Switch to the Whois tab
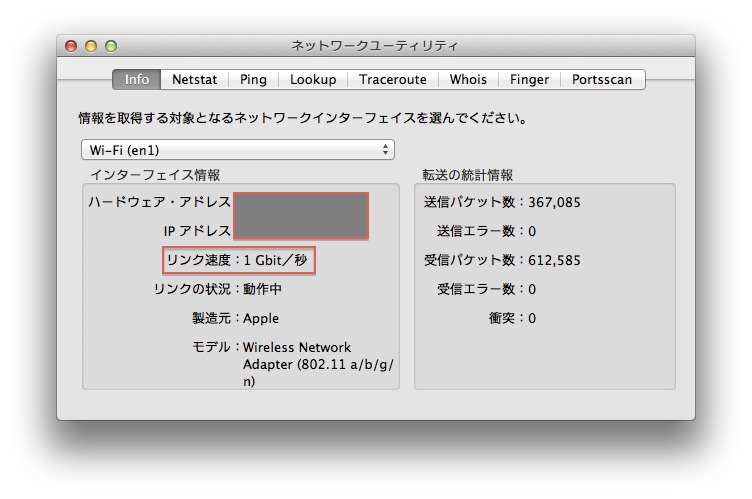 point(468,79)
